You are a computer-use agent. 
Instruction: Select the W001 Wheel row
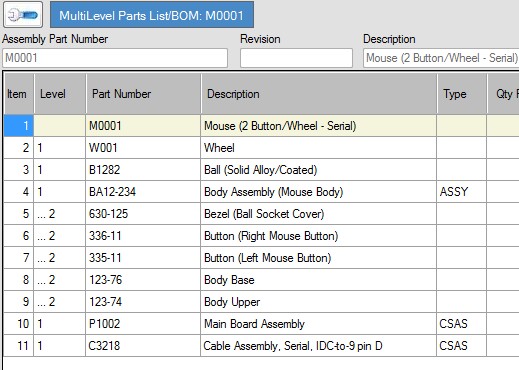pos(261,148)
